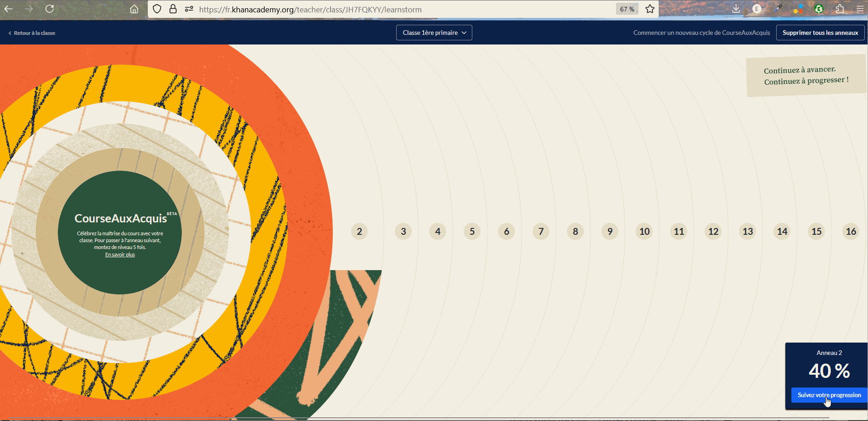The height and width of the screenshot is (421, 868).
Task: Click the 40 % progress value
Action: pyautogui.click(x=829, y=371)
